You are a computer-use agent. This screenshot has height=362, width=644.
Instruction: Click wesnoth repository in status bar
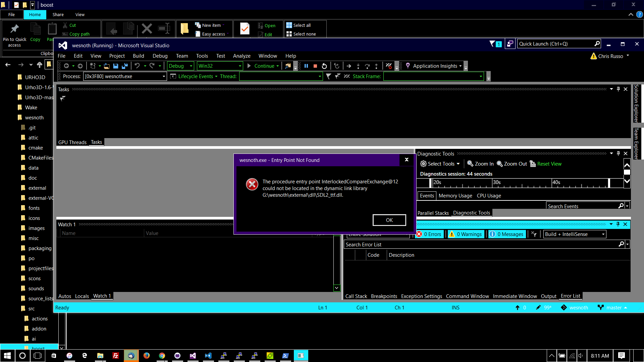click(575, 308)
